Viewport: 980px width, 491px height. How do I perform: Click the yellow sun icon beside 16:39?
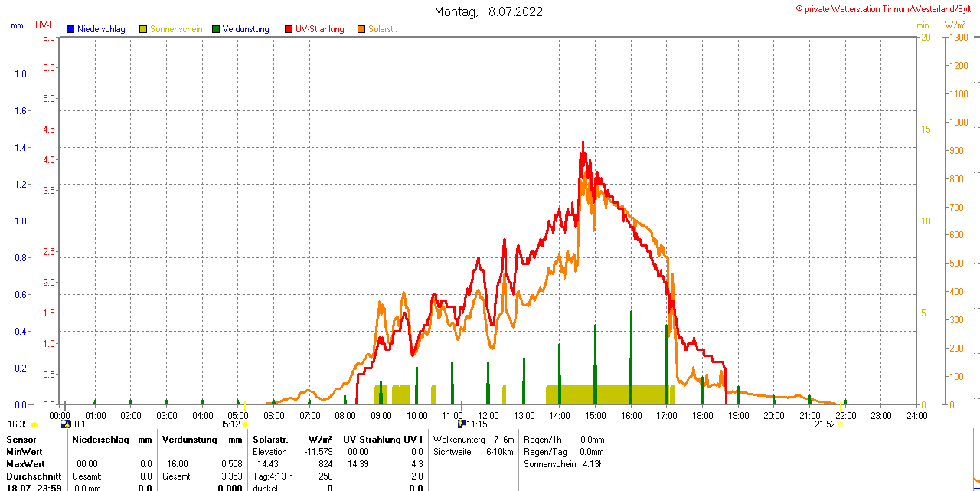click(x=34, y=424)
